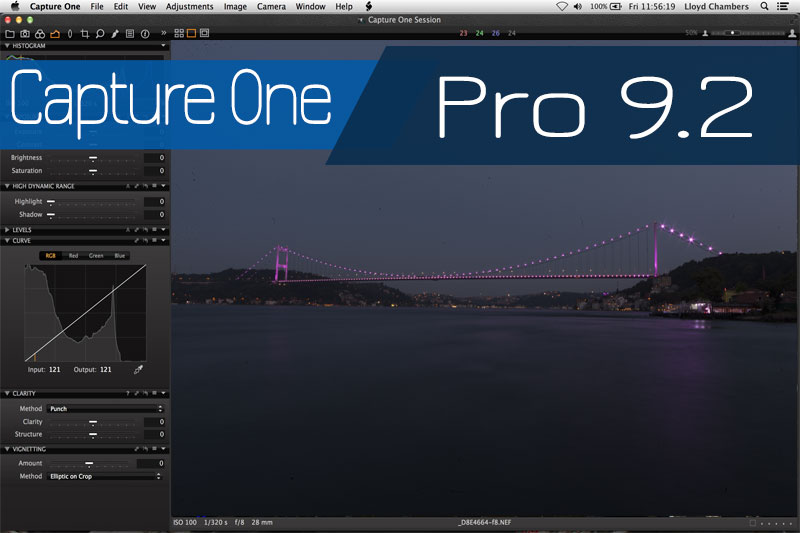Select the orange single-image viewer icon
800x533 pixels.
click(x=191, y=33)
